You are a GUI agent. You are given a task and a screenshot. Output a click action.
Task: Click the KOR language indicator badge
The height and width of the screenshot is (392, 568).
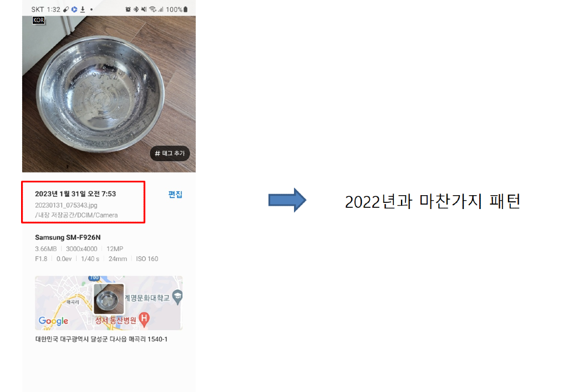(38, 21)
